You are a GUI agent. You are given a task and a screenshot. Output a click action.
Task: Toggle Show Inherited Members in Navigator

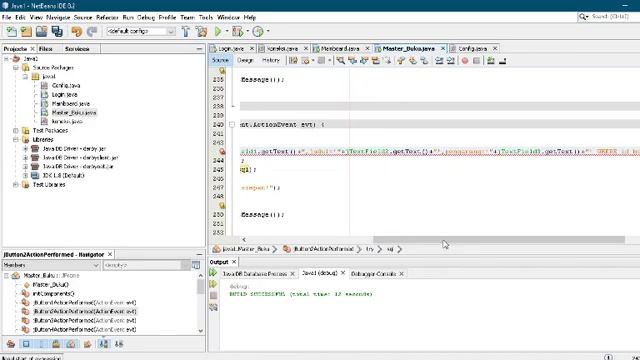point(11,344)
